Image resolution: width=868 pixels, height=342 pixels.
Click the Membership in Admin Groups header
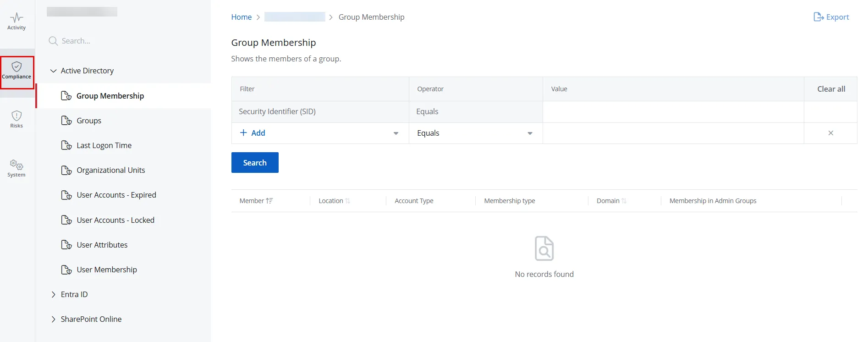pyautogui.click(x=713, y=201)
